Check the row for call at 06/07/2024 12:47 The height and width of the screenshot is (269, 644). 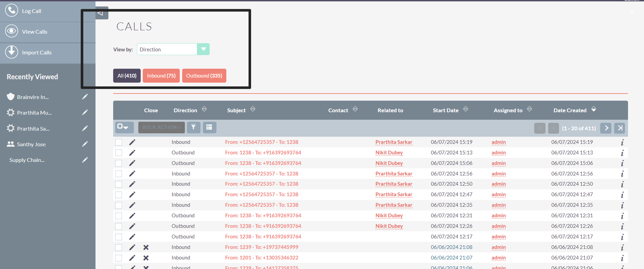click(x=119, y=195)
